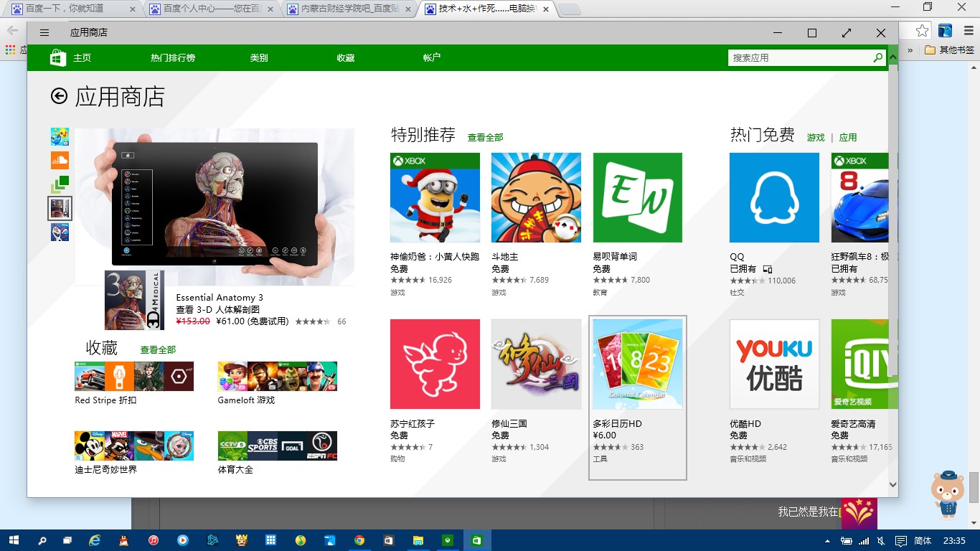980x551 pixels.
Task: Open File Explorer from the taskbar
Action: tap(418, 540)
